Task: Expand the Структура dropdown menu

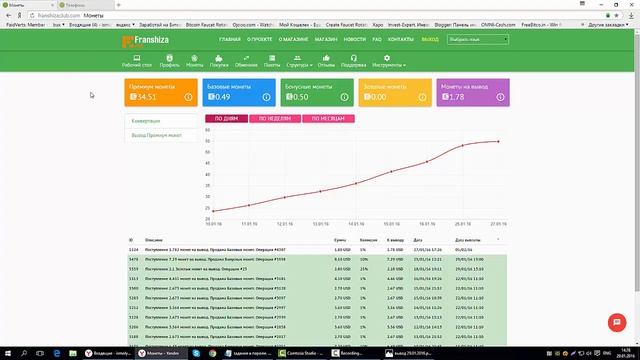Action: coord(299,61)
